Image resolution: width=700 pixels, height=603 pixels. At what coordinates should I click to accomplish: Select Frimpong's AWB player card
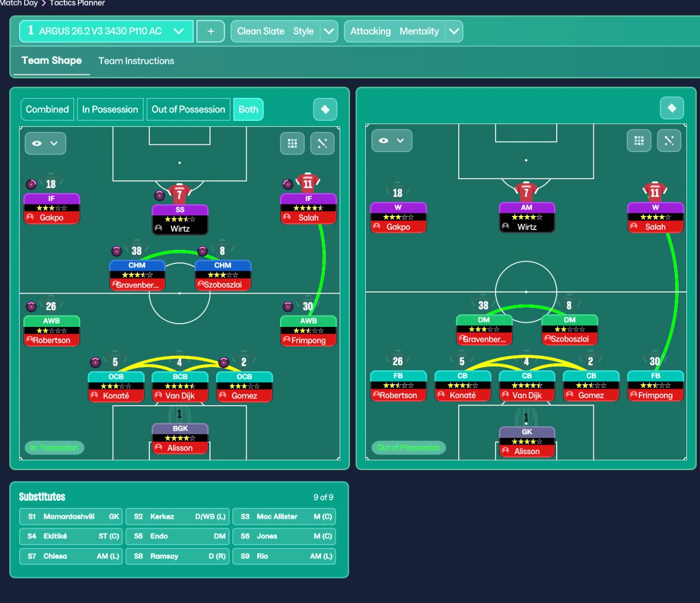click(x=308, y=331)
